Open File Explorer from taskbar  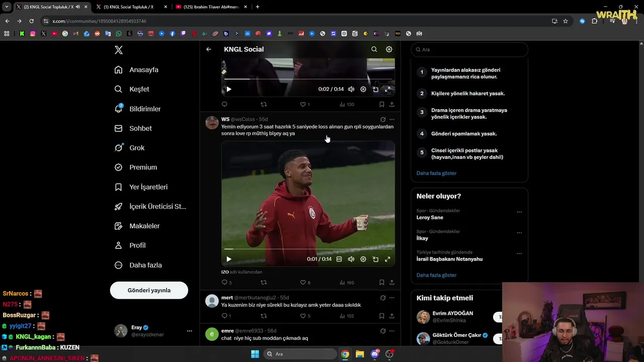360,354
